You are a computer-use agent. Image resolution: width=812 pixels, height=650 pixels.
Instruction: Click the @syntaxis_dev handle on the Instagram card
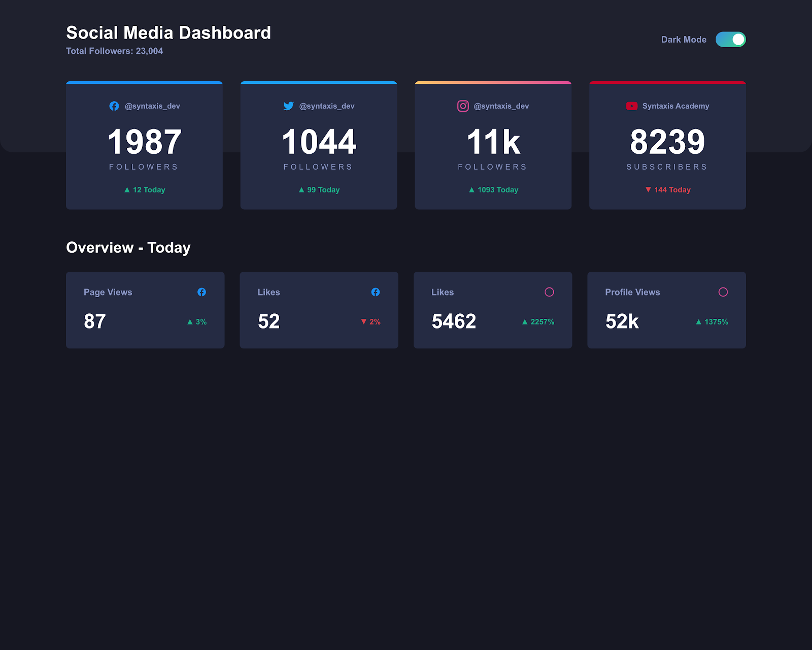click(501, 106)
